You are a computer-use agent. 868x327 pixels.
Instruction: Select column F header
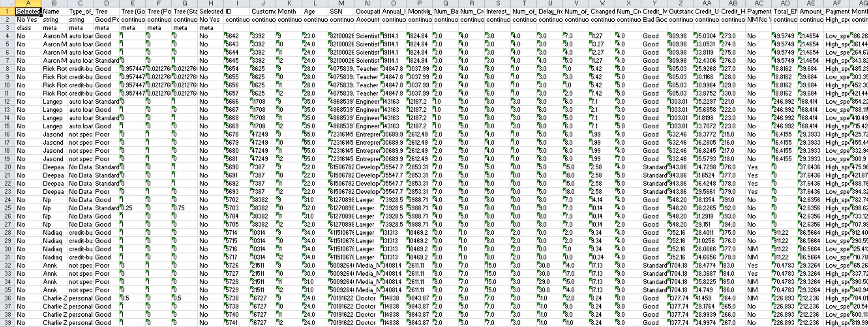coord(158,4)
